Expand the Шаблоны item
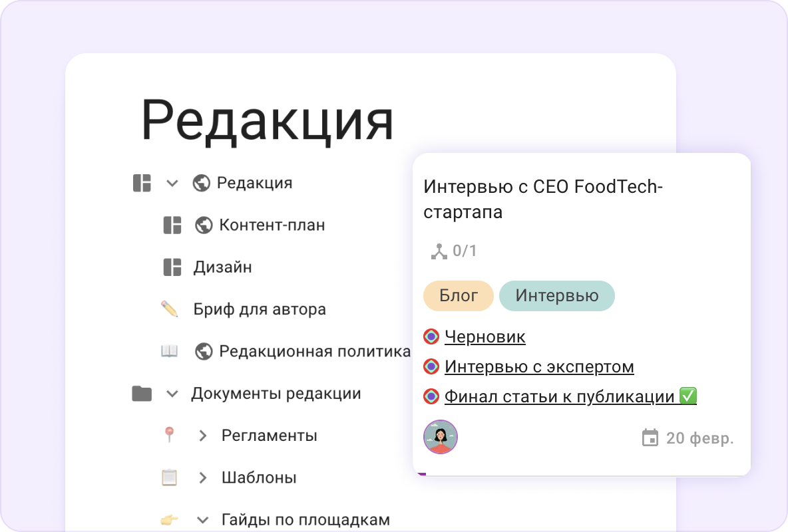788x532 pixels. [203, 478]
